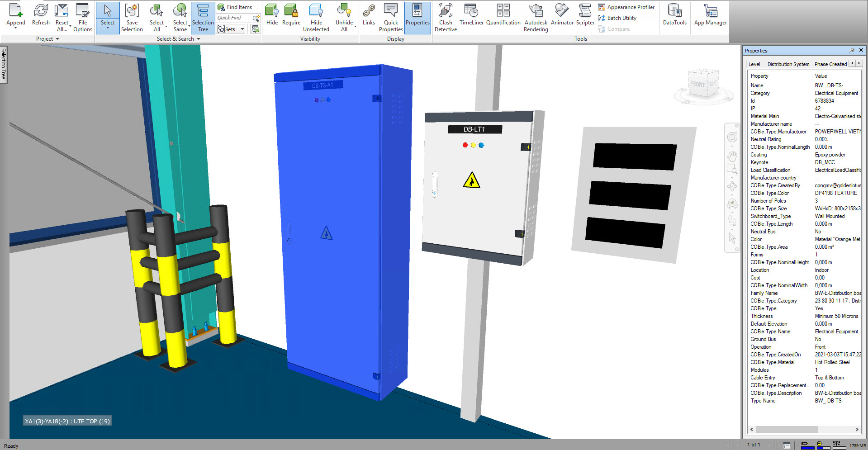Switch to Distribution System properties tab
Image resolution: width=868 pixels, height=450 pixels.
pos(788,64)
